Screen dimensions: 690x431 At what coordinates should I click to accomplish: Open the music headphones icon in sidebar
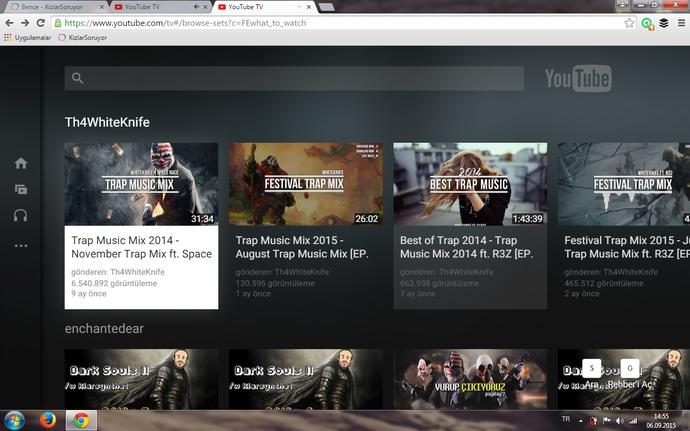point(21,215)
